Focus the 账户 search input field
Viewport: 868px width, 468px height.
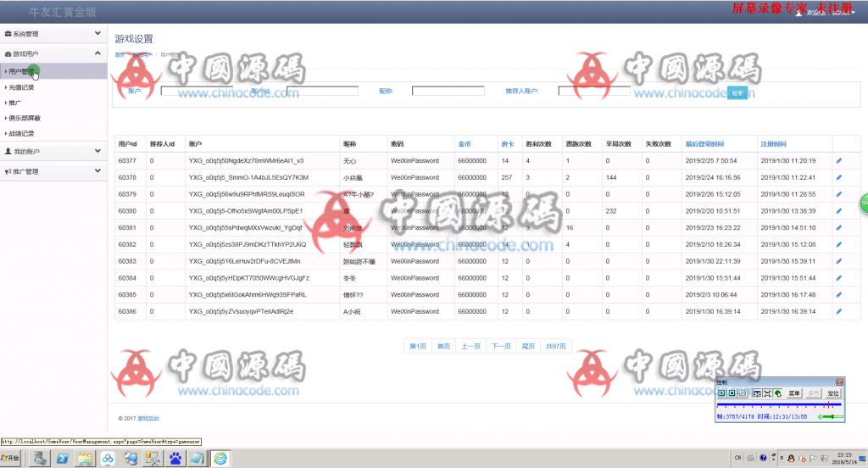[x=197, y=91]
